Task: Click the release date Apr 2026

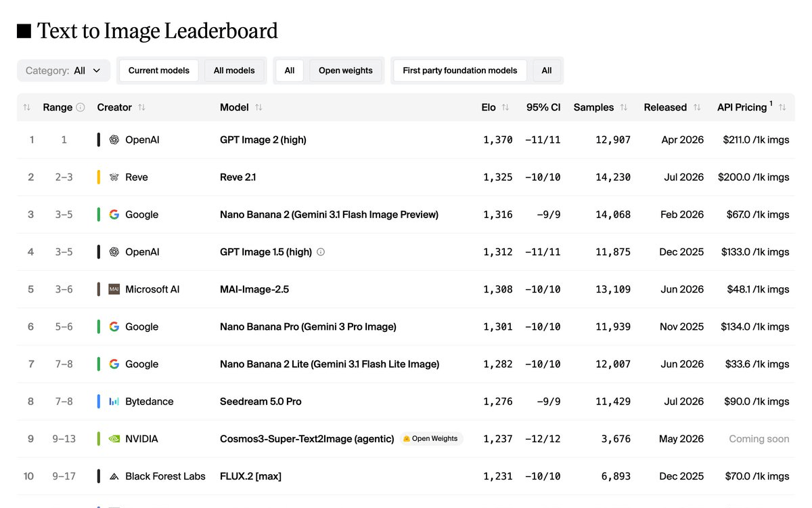Action: click(683, 140)
